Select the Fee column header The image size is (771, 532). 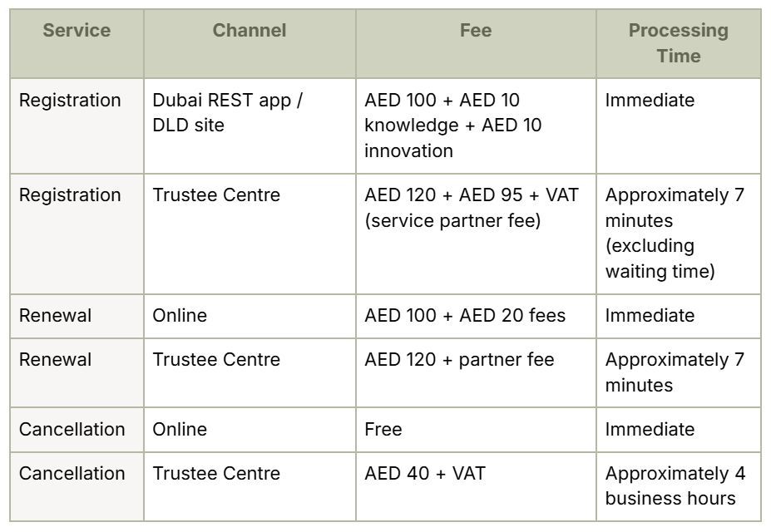[475, 31]
